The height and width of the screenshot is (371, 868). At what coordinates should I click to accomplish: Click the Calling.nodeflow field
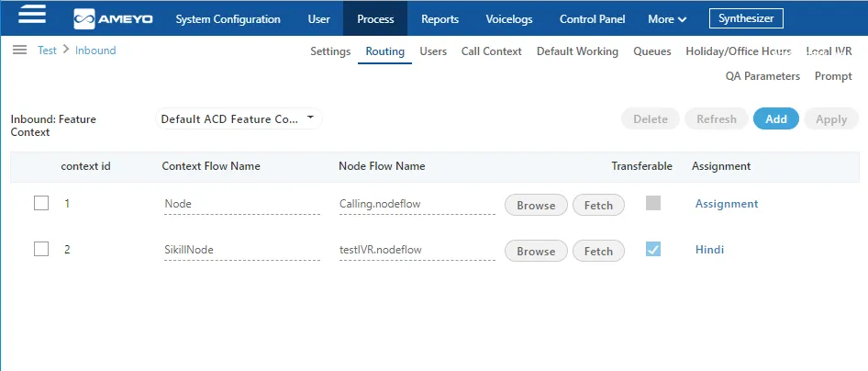(x=417, y=205)
